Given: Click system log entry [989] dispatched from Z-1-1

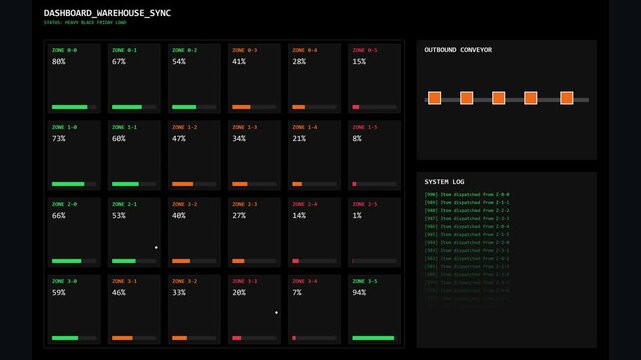Looking at the screenshot, I should point(467,202).
